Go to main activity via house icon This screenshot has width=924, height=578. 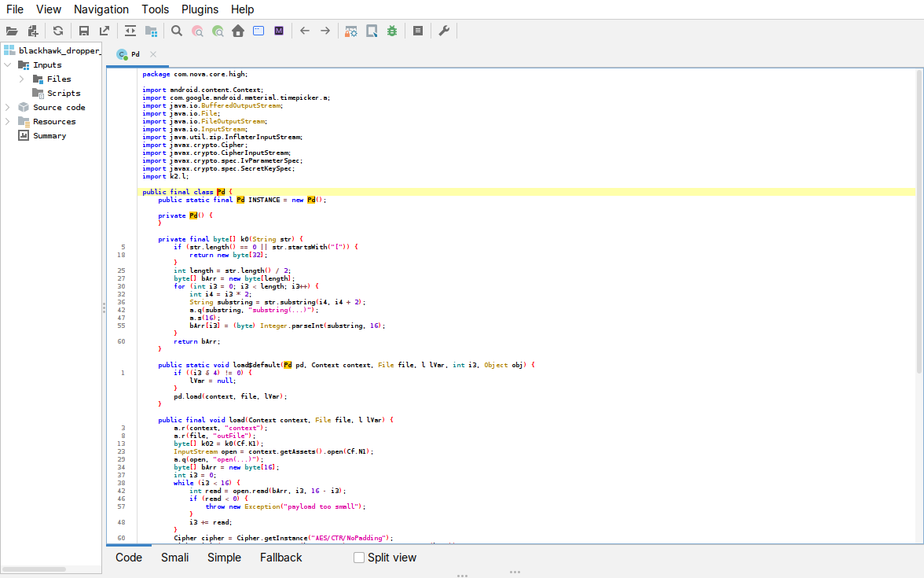point(238,31)
